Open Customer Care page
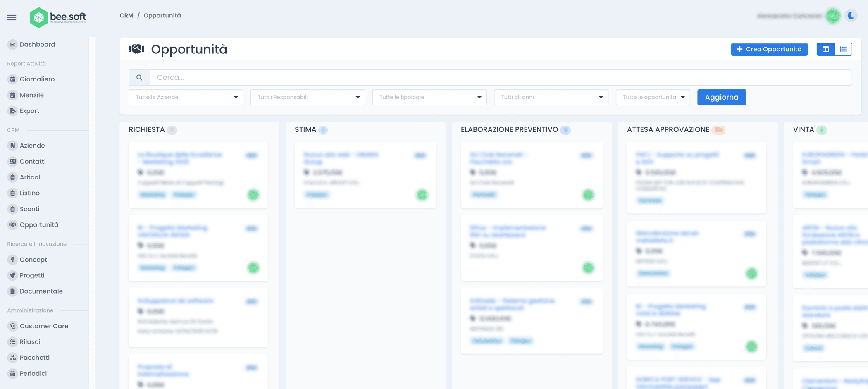 pyautogui.click(x=44, y=326)
